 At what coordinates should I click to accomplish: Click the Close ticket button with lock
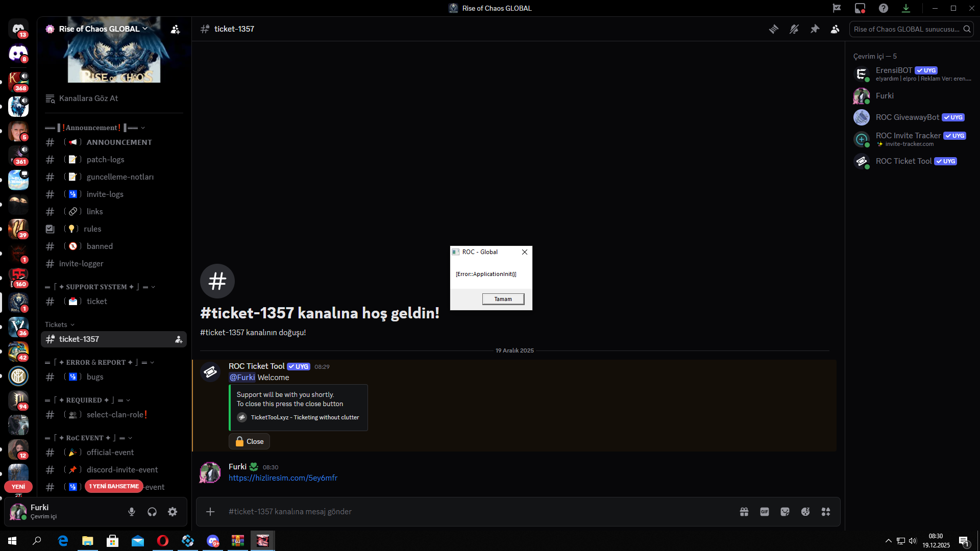pyautogui.click(x=249, y=441)
